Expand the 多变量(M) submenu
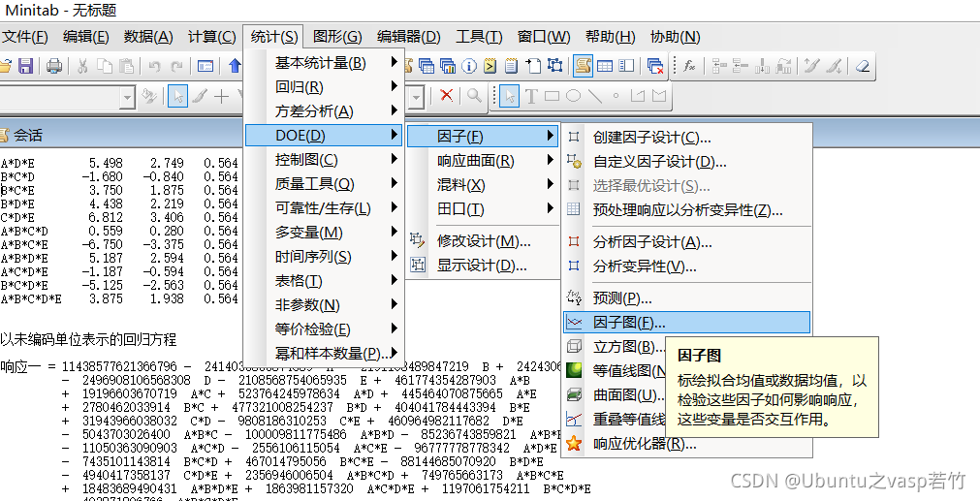 325,233
